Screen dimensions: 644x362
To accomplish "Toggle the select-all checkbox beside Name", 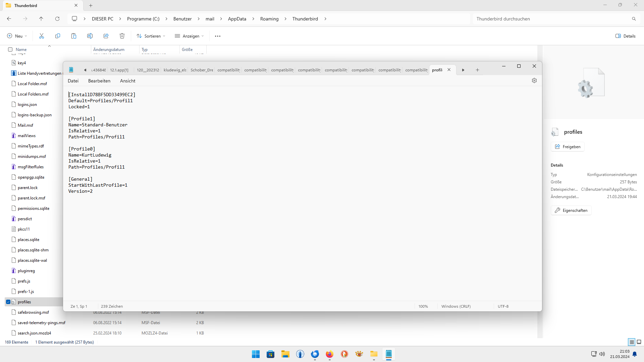I will [x=10, y=49].
